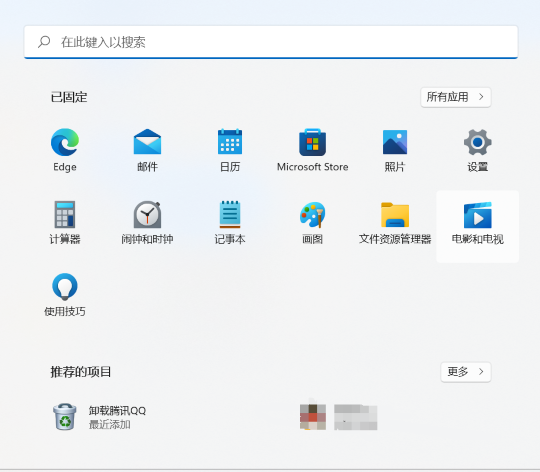Launch 闹钟和时钟 clock app
The height and width of the screenshot is (472, 540).
(147, 222)
